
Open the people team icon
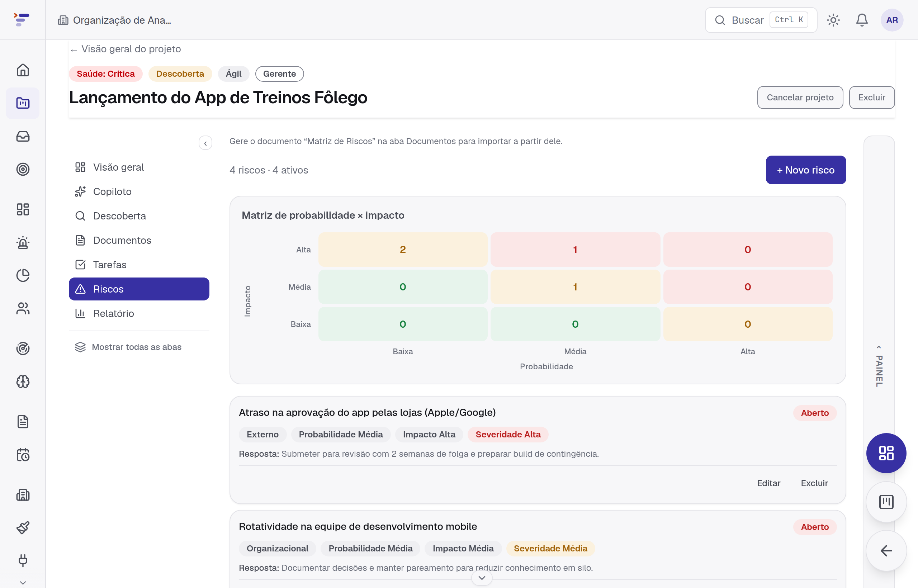point(23,308)
